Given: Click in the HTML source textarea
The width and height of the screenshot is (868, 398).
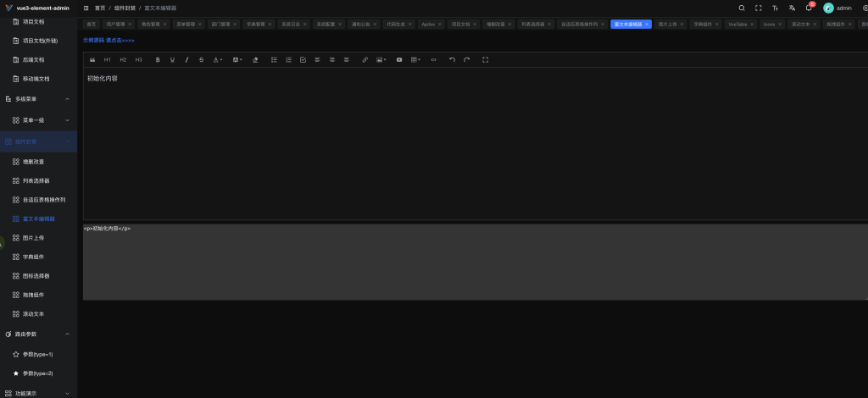Looking at the screenshot, I should click(476, 262).
